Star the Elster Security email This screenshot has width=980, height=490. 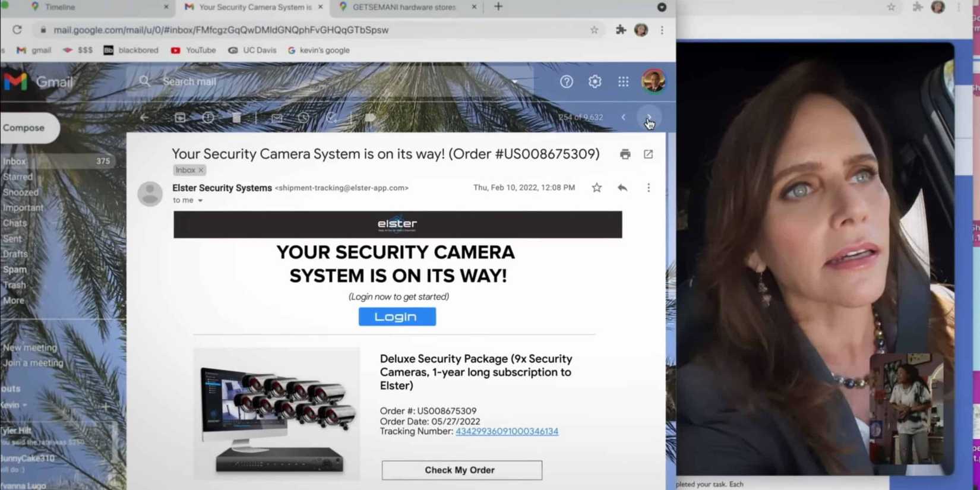[x=596, y=188]
